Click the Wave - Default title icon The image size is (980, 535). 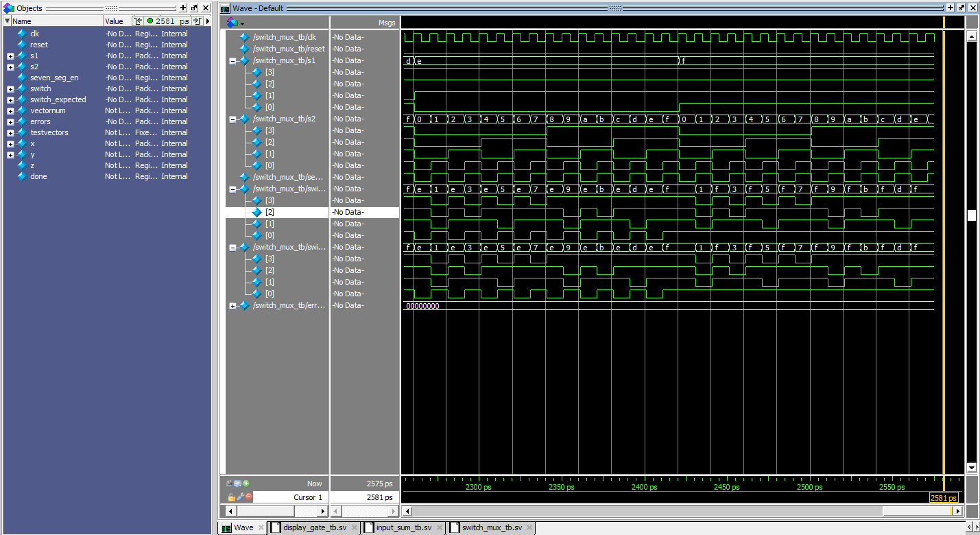(x=226, y=8)
